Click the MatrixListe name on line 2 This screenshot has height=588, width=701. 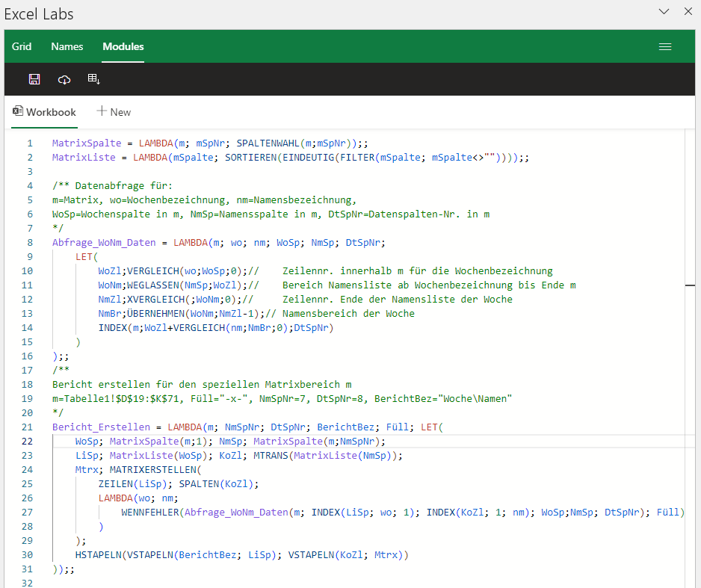[x=84, y=158]
